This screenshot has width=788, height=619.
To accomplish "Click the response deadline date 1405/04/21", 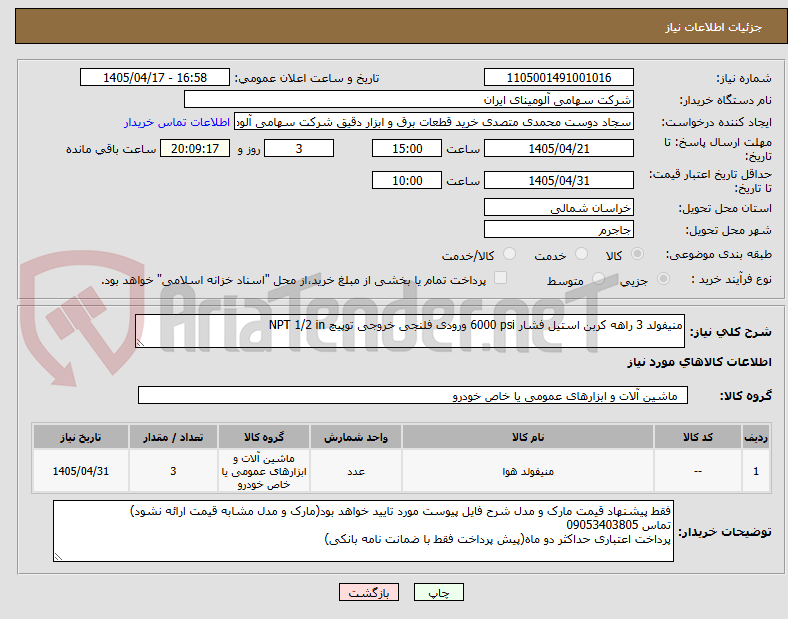I will click(x=559, y=149).
